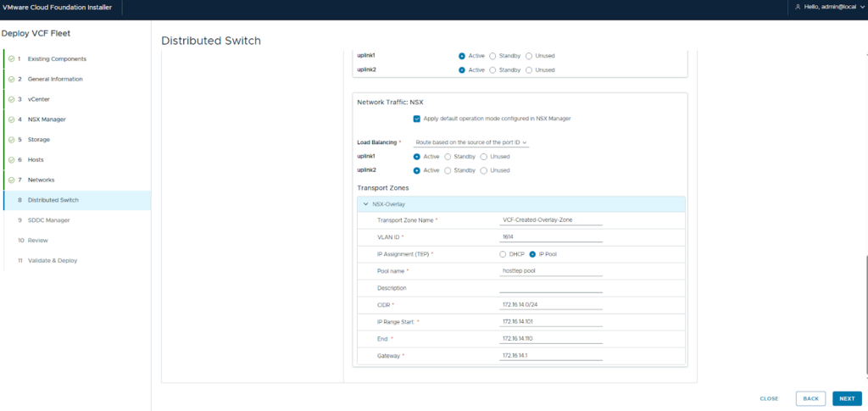Click the Pool name input field
The width and height of the screenshot is (868, 411).
pyautogui.click(x=551, y=271)
